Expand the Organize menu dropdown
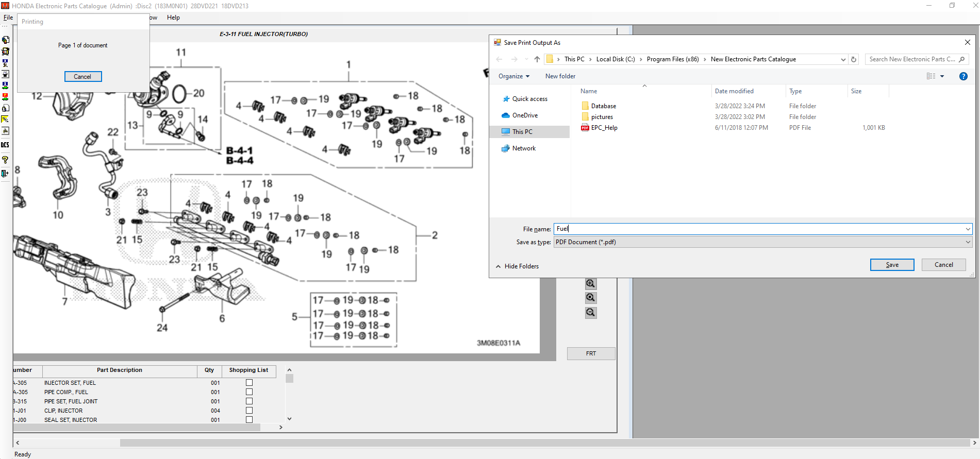Screen dimensions: 980x459 [x=513, y=76]
